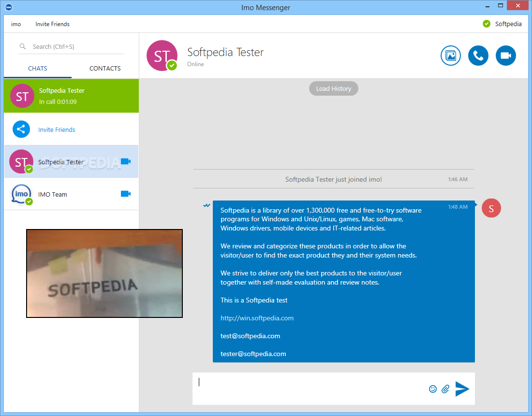Maximize the Imo Messenger window
Viewport: 532px width, 416px height.
(501, 6)
